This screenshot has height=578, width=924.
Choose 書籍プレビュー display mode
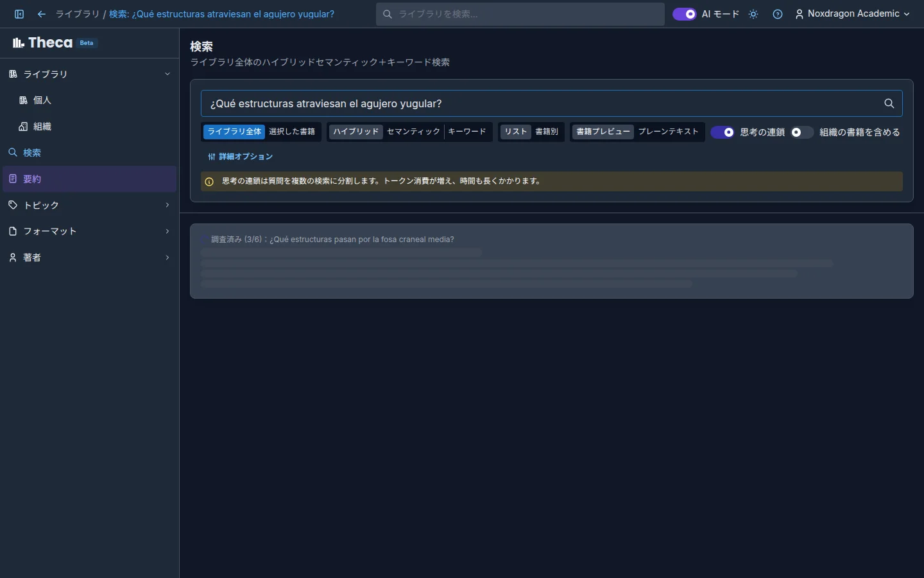pyautogui.click(x=603, y=132)
